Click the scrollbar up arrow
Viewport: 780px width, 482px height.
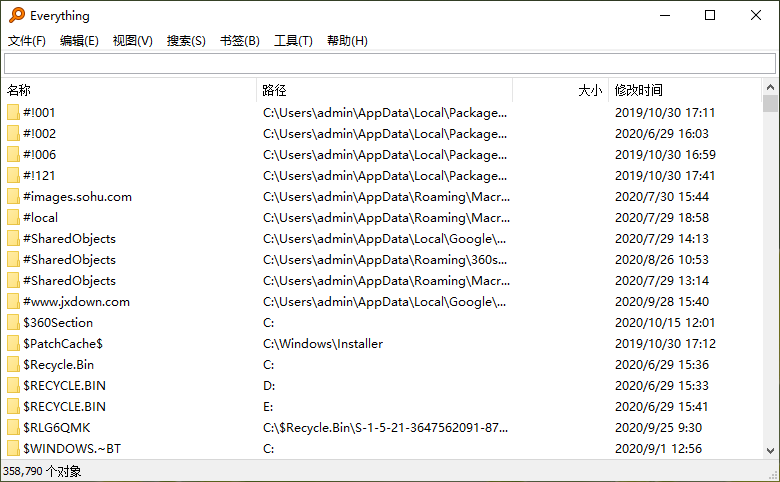pos(770,87)
